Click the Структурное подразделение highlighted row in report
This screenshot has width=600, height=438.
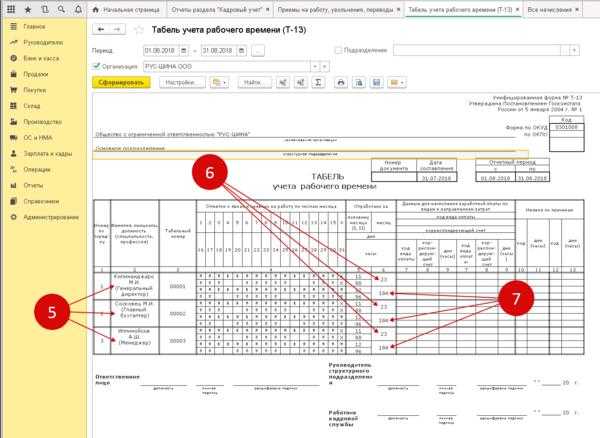coord(310,154)
